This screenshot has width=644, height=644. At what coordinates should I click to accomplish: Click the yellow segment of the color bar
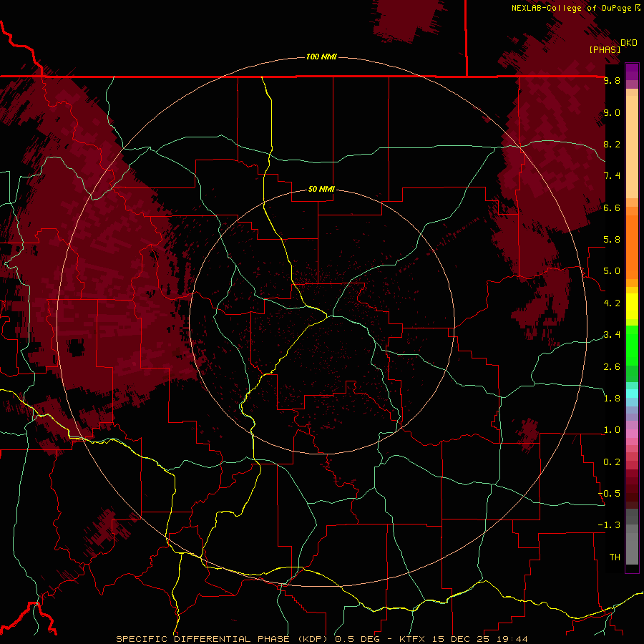click(x=632, y=306)
